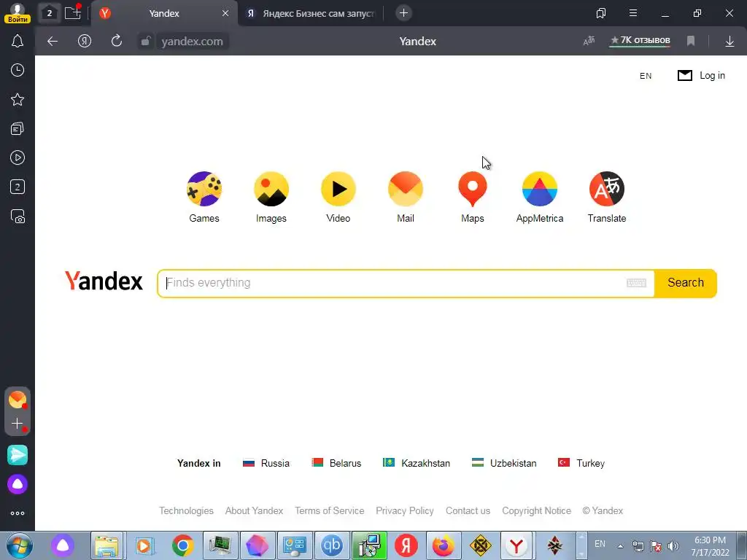Open a new tab with plus
The width and height of the screenshot is (747, 560).
tap(403, 13)
